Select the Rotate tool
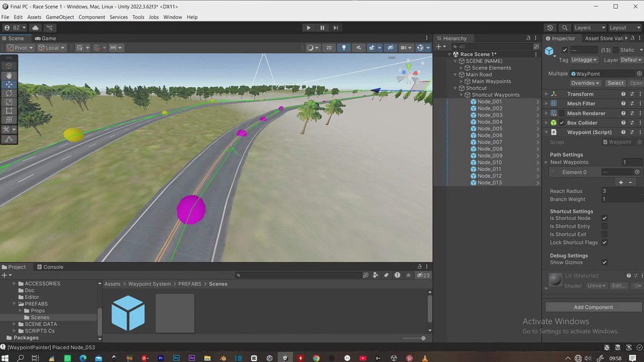644x362 pixels. click(9, 93)
